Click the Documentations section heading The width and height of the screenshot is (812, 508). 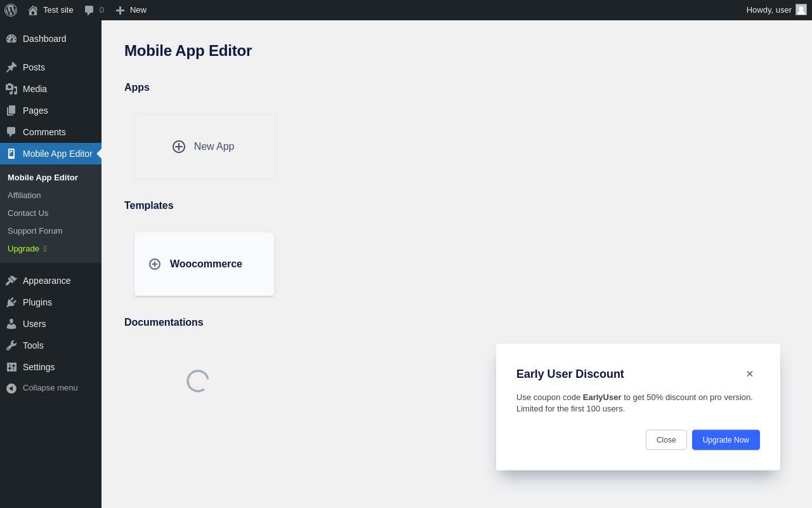click(x=164, y=323)
